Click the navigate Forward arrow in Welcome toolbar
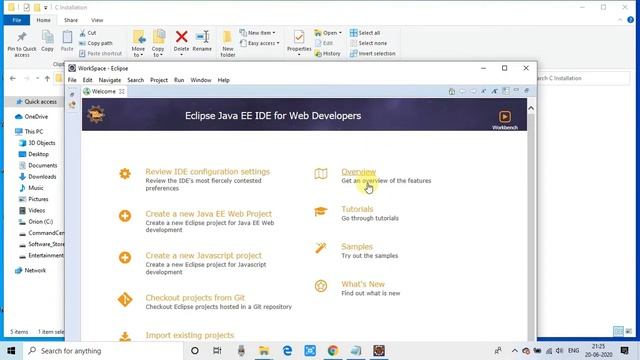Viewport: 640px width, 360px height. 473,91
